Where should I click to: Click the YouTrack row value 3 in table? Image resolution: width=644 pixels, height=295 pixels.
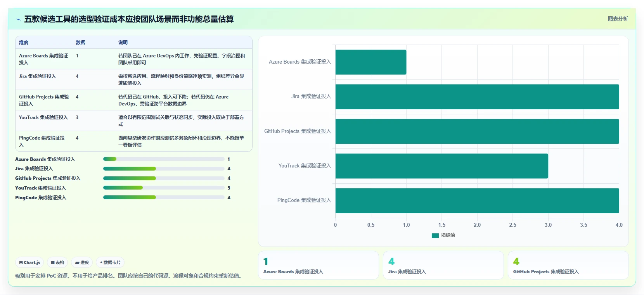click(x=77, y=117)
